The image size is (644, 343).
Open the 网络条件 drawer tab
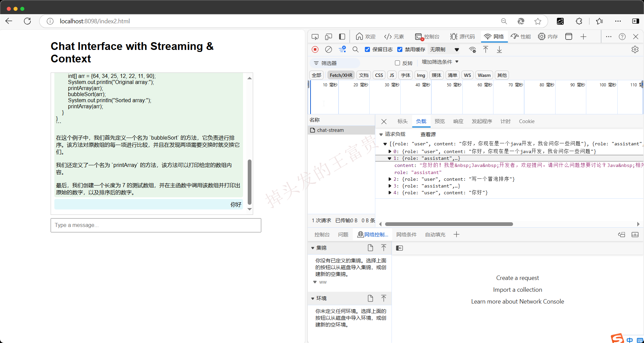[406, 235]
